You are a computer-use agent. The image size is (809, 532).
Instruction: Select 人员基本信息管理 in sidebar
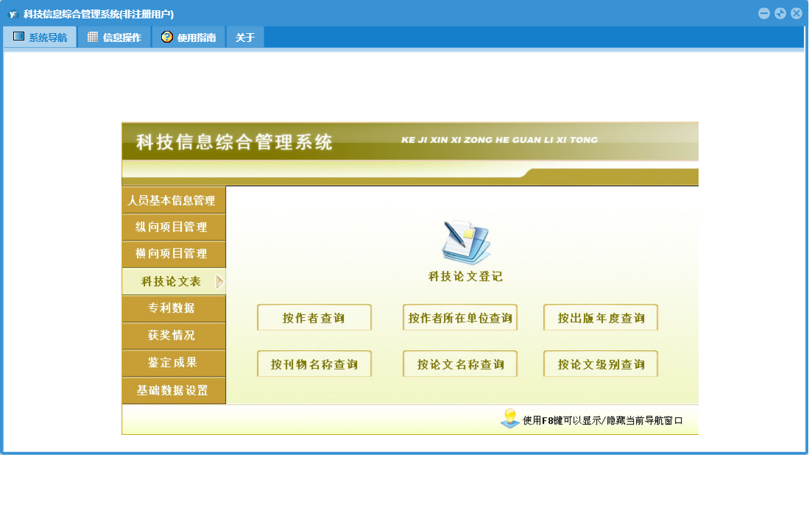(x=174, y=200)
